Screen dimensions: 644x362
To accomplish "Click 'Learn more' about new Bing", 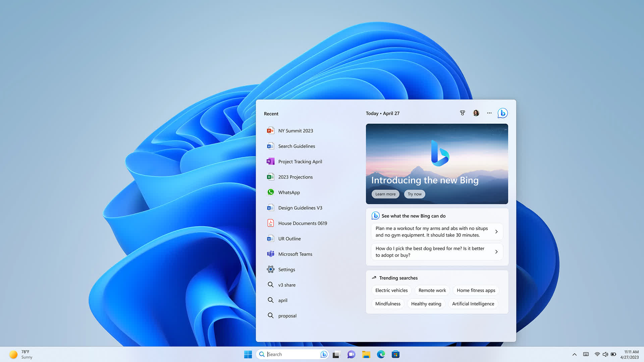I will (x=385, y=194).
